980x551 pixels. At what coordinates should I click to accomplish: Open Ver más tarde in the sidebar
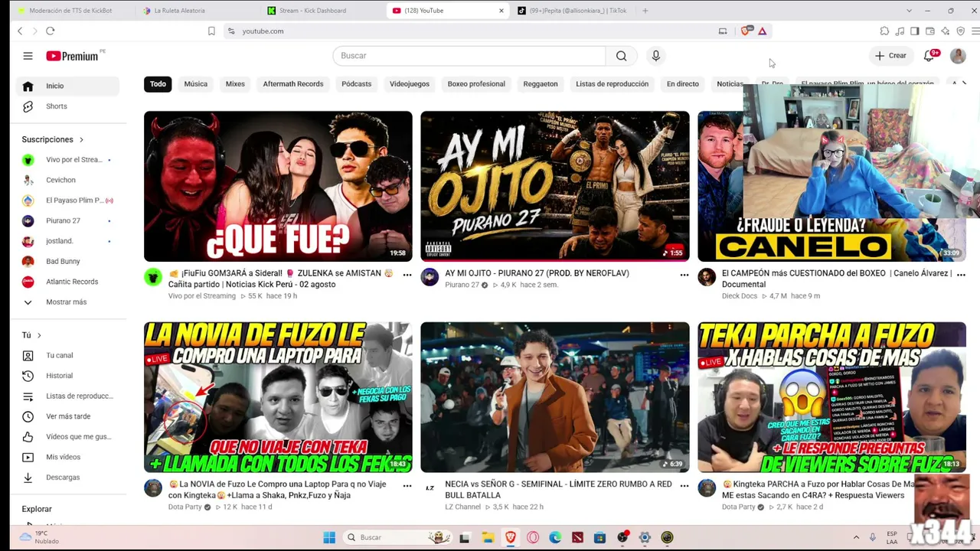67,416
